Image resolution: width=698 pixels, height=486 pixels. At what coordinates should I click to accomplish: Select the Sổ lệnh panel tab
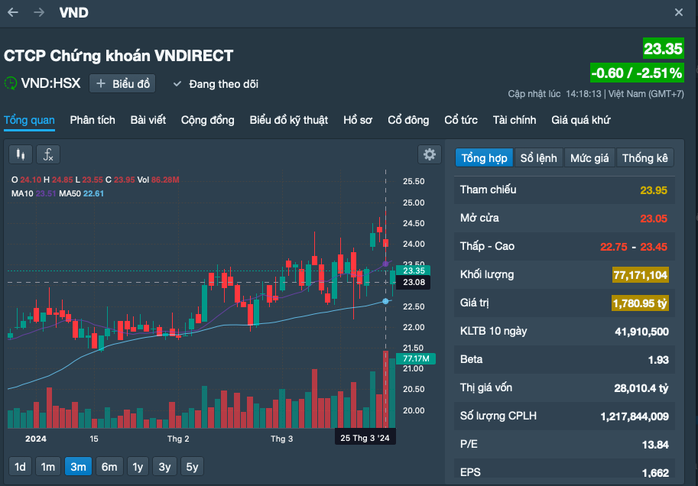point(539,158)
